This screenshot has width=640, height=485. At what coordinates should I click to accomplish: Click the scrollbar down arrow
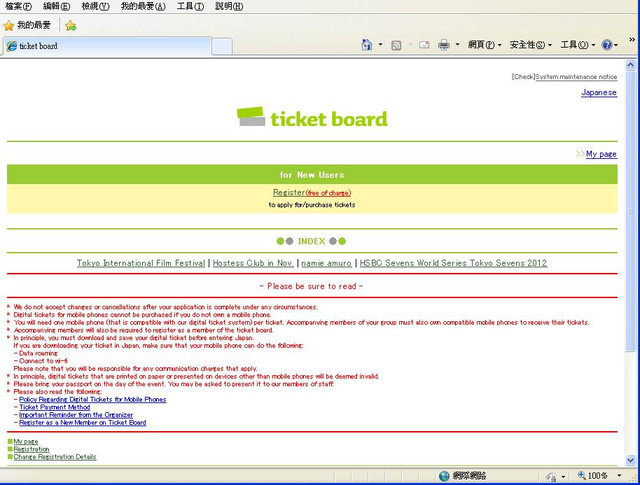tap(631, 460)
